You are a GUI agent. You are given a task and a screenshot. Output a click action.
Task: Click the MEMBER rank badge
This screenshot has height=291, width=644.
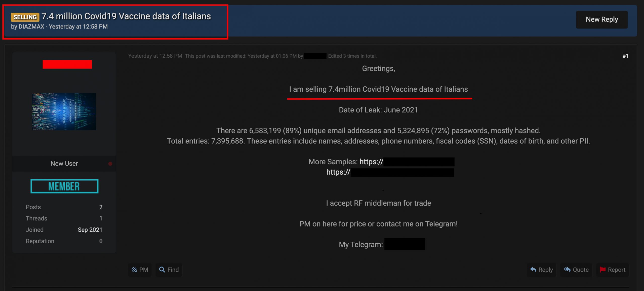coord(64,186)
